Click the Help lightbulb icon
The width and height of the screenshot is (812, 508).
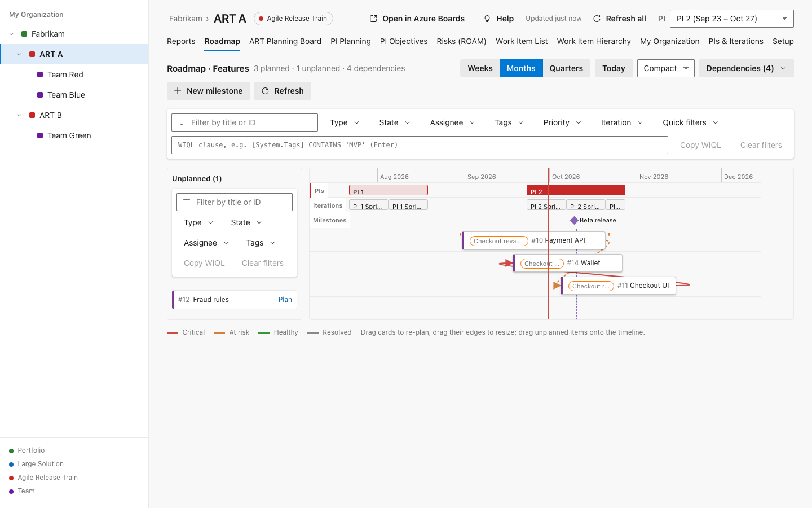click(x=487, y=19)
